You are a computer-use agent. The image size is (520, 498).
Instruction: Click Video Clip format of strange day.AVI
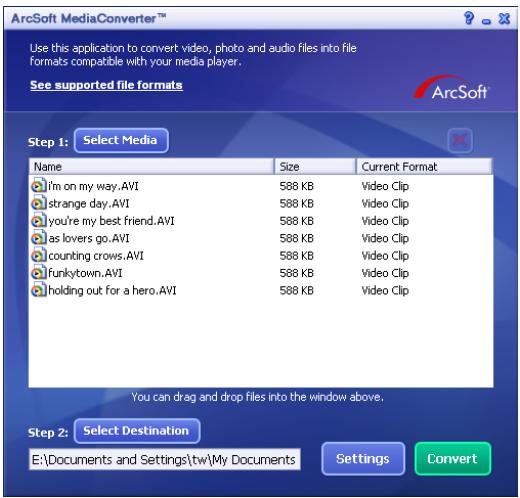pos(385,203)
